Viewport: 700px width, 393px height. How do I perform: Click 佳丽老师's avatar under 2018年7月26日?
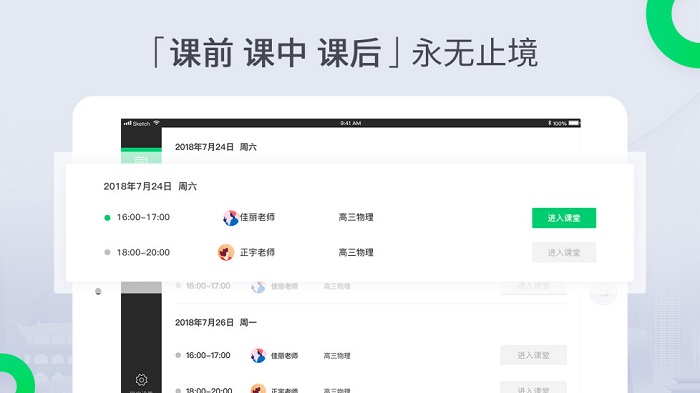[x=258, y=355]
